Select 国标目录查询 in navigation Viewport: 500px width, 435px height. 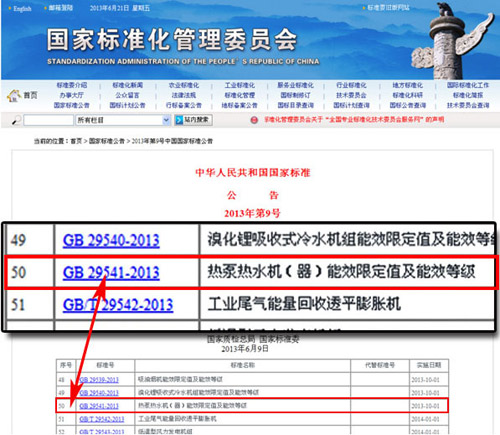point(295,105)
